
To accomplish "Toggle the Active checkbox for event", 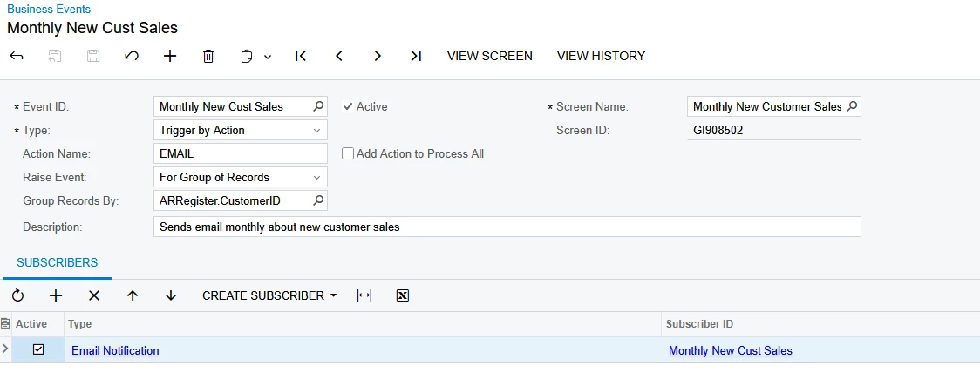I will tap(349, 106).
